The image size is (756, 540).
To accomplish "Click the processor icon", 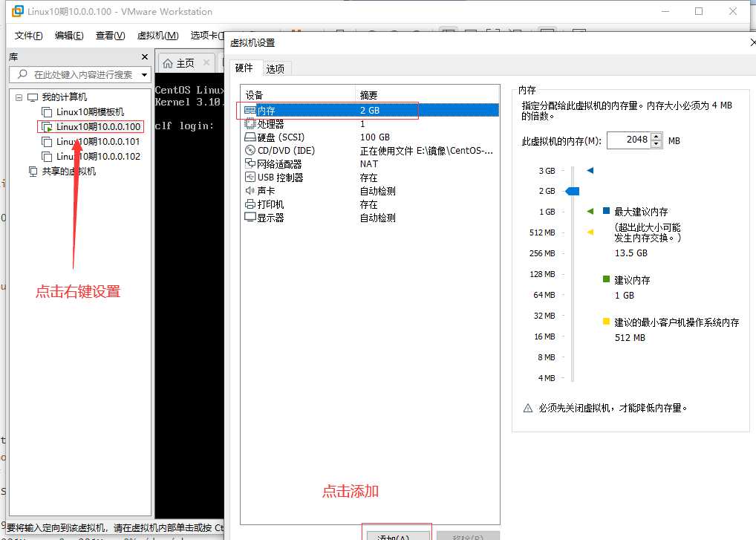I will pos(250,124).
